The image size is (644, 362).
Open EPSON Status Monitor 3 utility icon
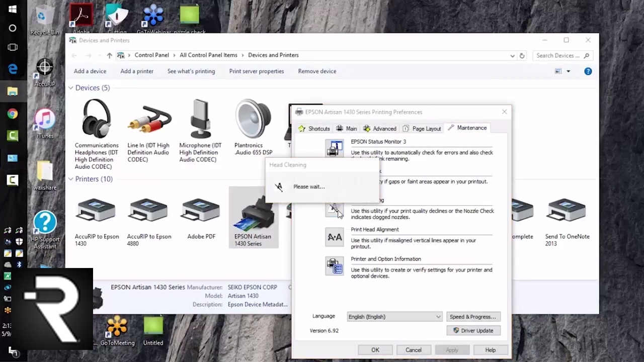[334, 149]
